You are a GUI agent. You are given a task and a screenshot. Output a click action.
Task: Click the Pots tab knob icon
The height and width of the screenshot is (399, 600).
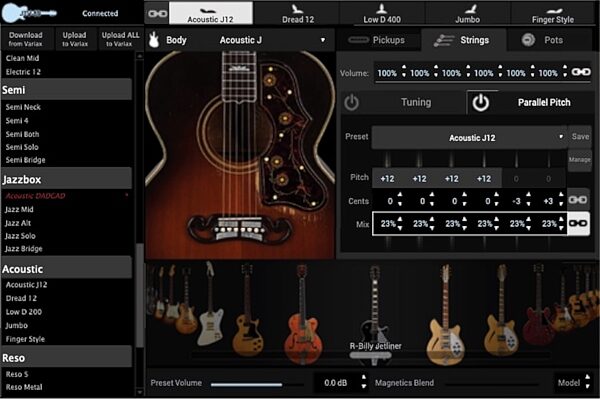[x=528, y=40]
